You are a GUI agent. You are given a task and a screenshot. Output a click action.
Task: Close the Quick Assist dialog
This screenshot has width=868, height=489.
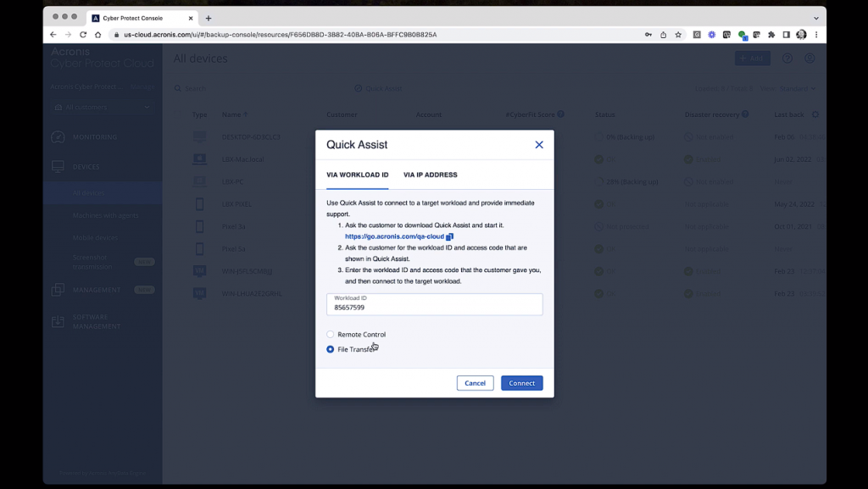click(538, 145)
